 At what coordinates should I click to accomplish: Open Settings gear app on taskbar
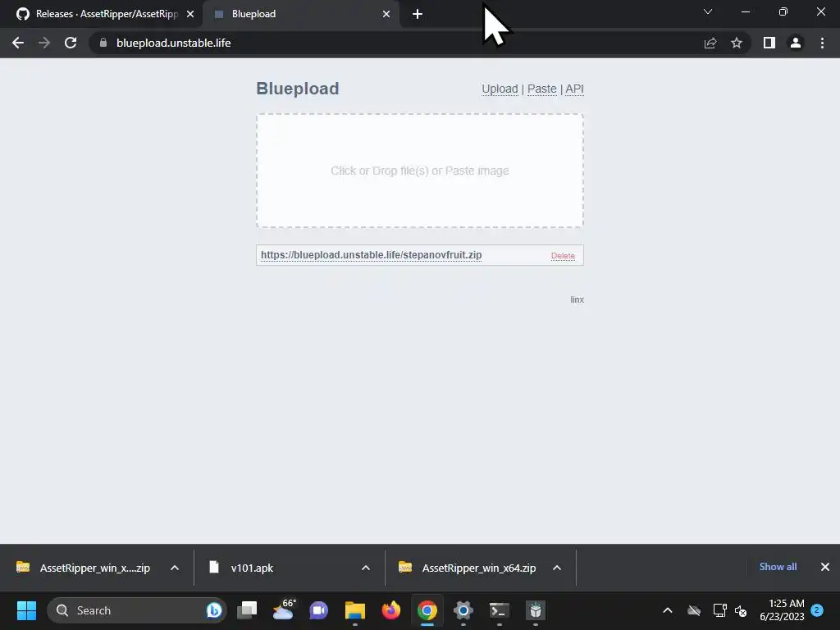(463, 610)
